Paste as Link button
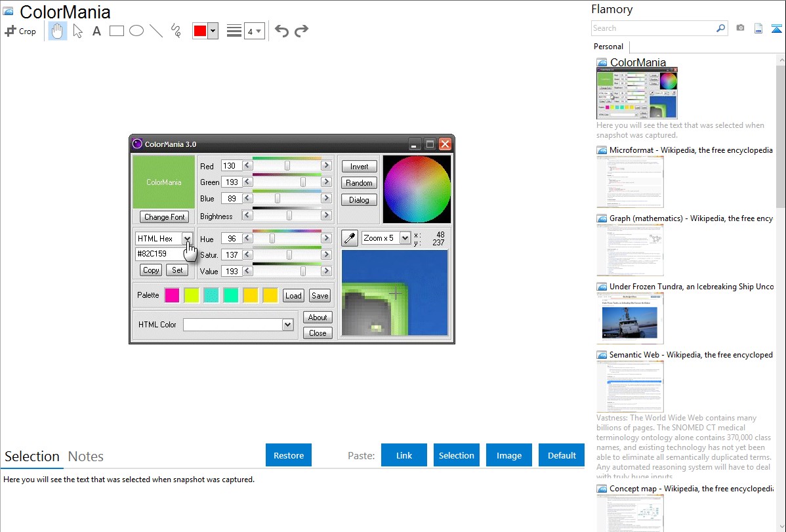Image resolution: width=786 pixels, height=532 pixels. click(404, 455)
